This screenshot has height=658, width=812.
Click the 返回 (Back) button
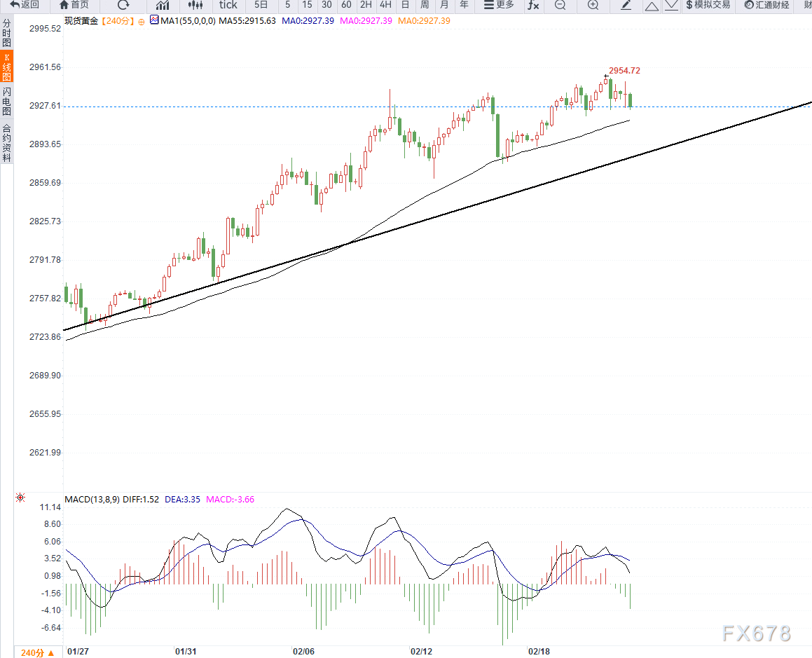pyautogui.click(x=25, y=5)
